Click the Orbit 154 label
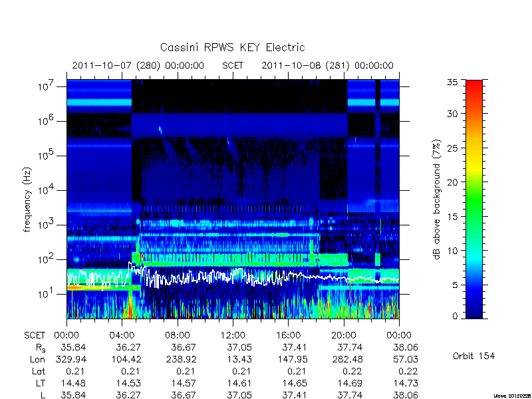Screen dimensions: 532x399 point(473,356)
